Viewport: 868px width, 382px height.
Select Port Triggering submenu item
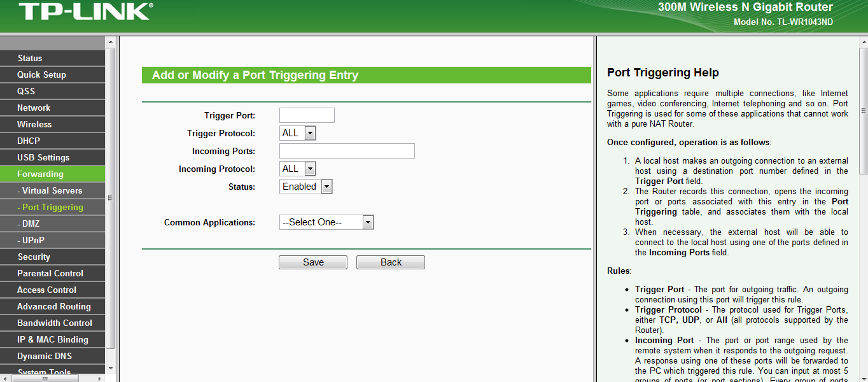(52, 207)
